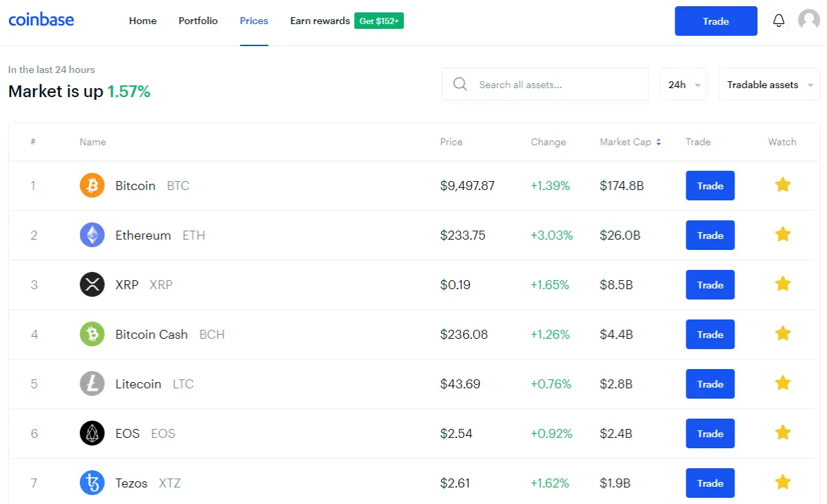The height and width of the screenshot is (504, 827).
Task: Click the top Trade button in header
Action: coord(716,21)
